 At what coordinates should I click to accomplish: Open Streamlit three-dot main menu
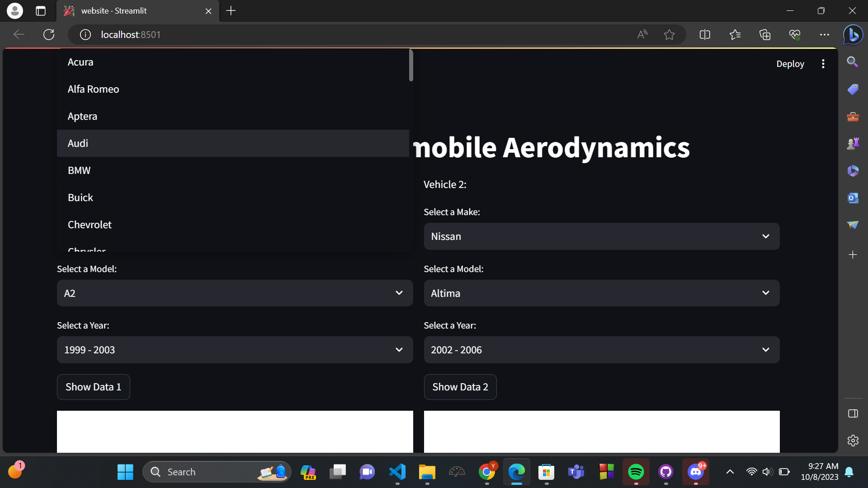pyautogui.click(x=823, y=64)
